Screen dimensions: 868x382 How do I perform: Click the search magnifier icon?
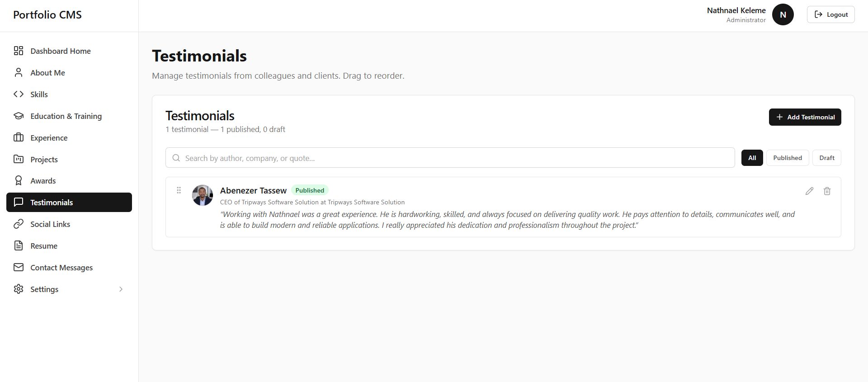coord(176,158)
